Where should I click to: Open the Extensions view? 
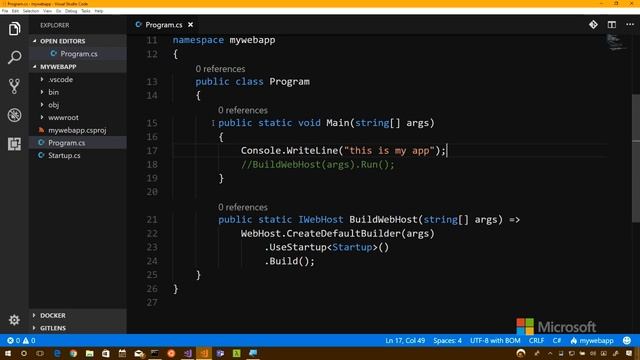[x=14, y=144]
